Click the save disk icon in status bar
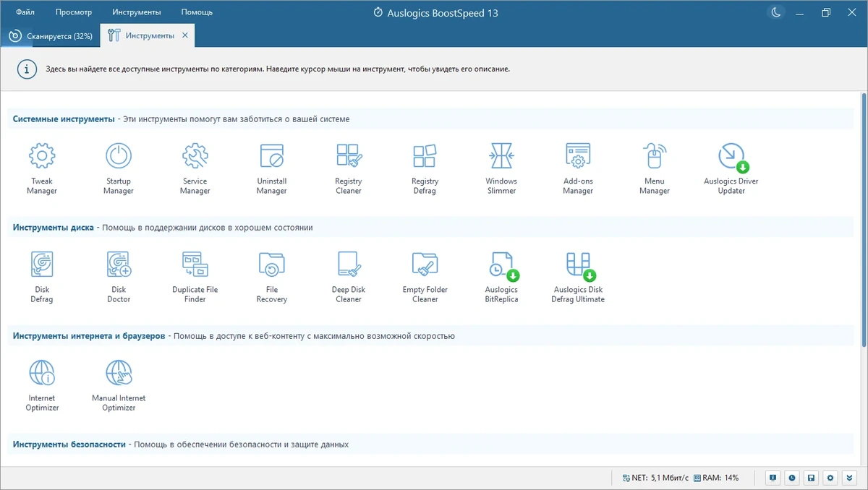This screenshot has height=490, width=868. (x=812, y=478)
